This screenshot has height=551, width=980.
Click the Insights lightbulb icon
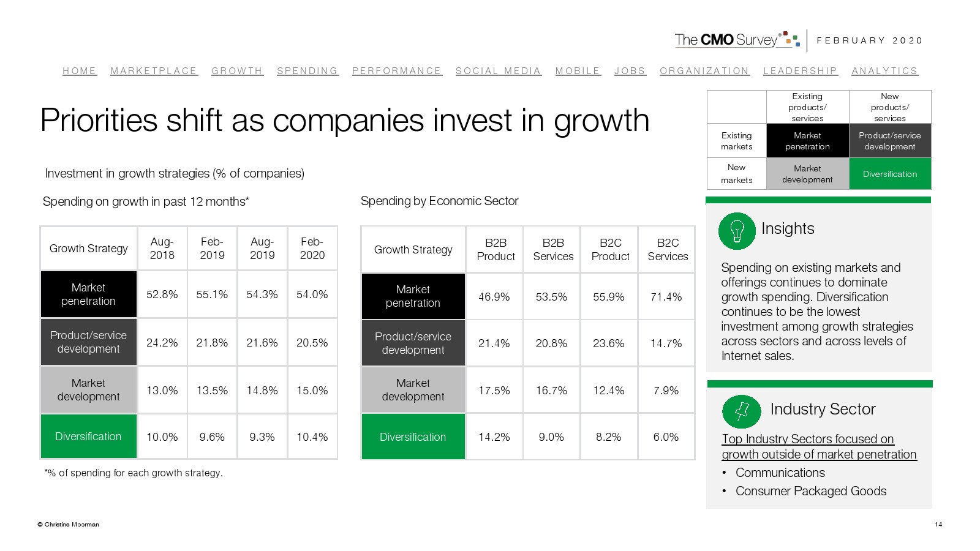click(737, 231)
